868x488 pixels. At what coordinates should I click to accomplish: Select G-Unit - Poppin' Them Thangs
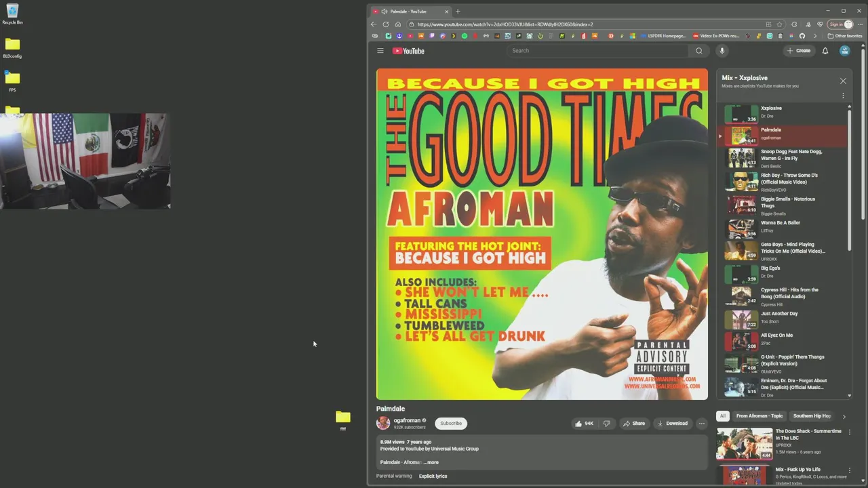point(783,363)
